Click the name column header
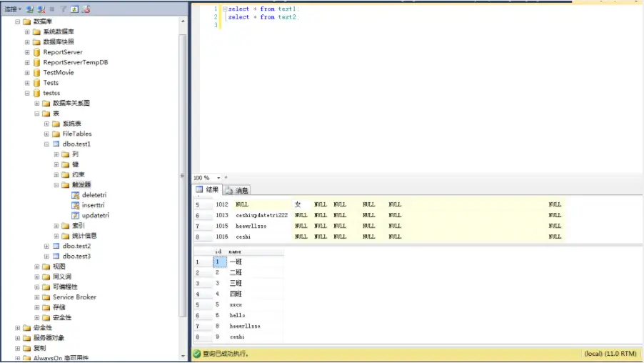This screenshot has width=644, height=363. pos(255,252)
